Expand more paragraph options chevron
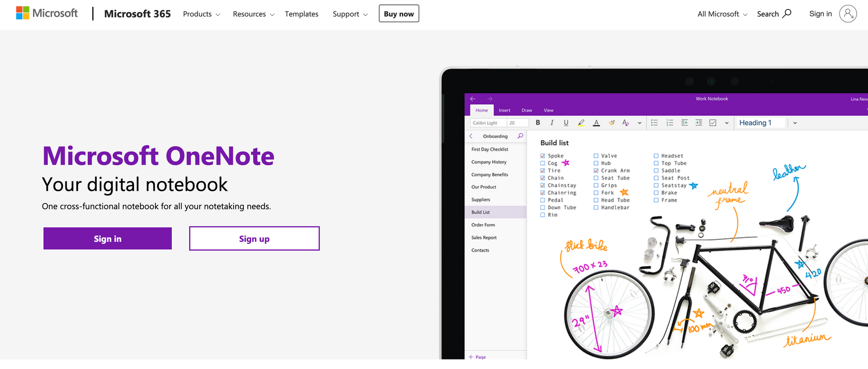 [727, 123]
